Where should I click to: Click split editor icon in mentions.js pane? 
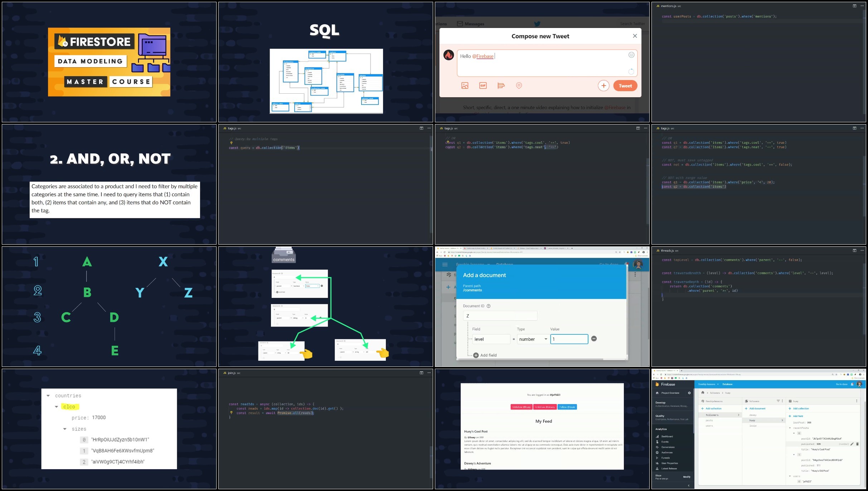pos(854,6)
